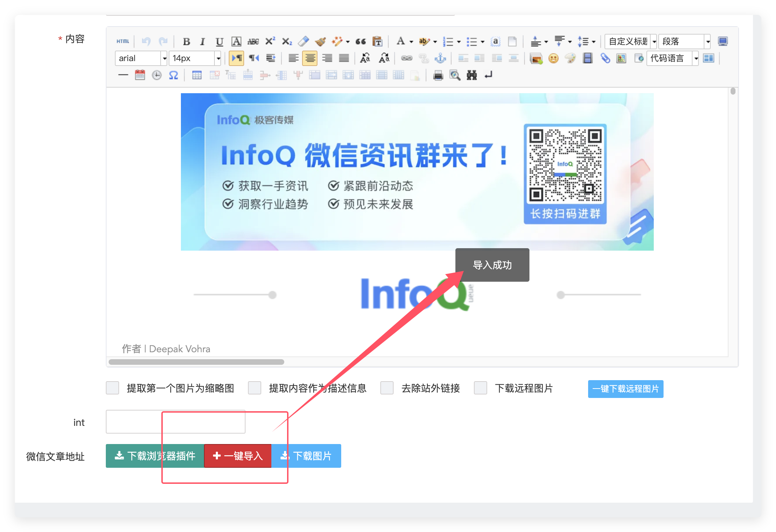This screenshot has height=532, width=776.
Task: Expand line spacing dropdown arrow
Action: [x=594, y=42]
